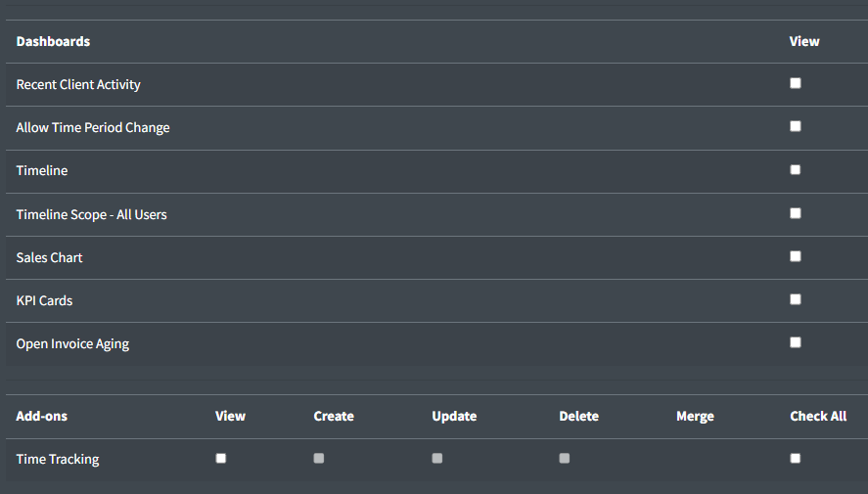Screen dimensions: 868x494
Task: Enable Recent Client Activity view checkbox
Action: click(x=796, y=83)
